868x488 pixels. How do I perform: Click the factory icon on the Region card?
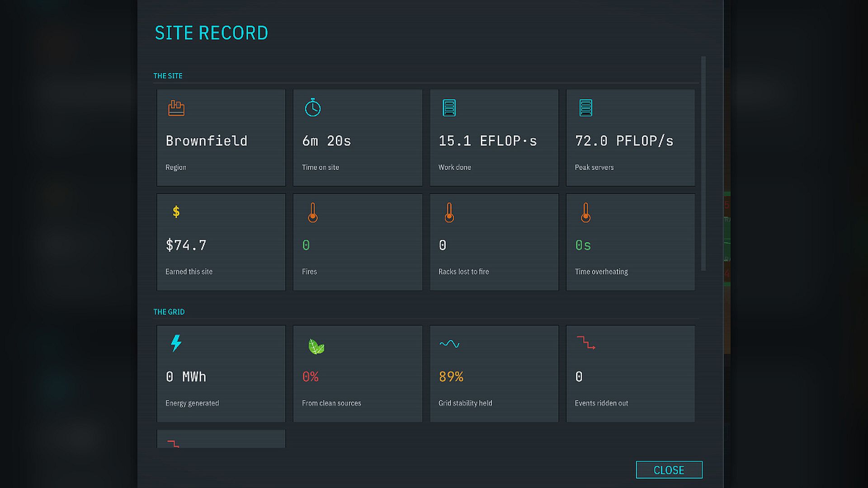click(x=176, y=108)
